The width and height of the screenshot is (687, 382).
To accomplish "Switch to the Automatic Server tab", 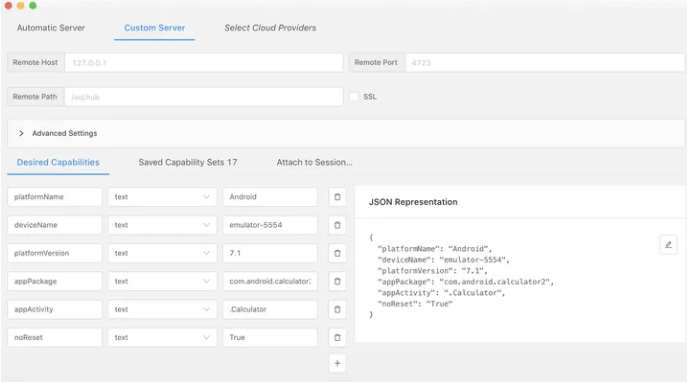I will (51, 28).
